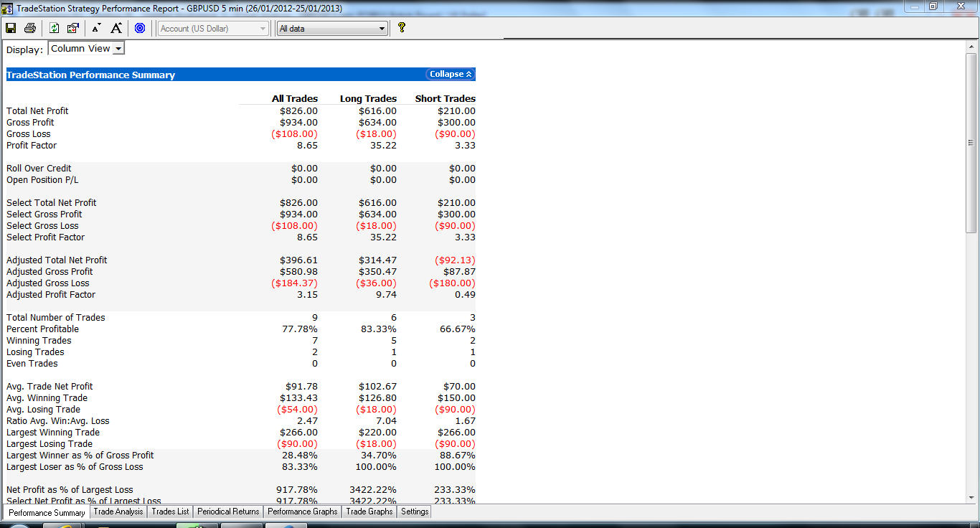The height and width of the screenshot is (528, 980).
Task: Click the Adjusted Gross Loss label
Action: (48, 283)
